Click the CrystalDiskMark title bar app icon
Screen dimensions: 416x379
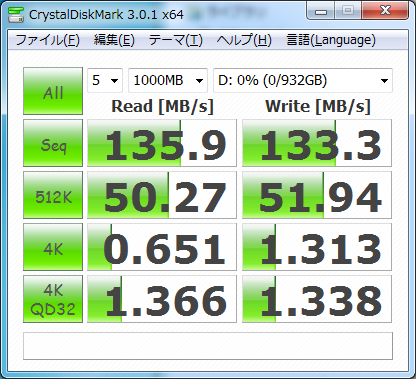coord(16,14)
